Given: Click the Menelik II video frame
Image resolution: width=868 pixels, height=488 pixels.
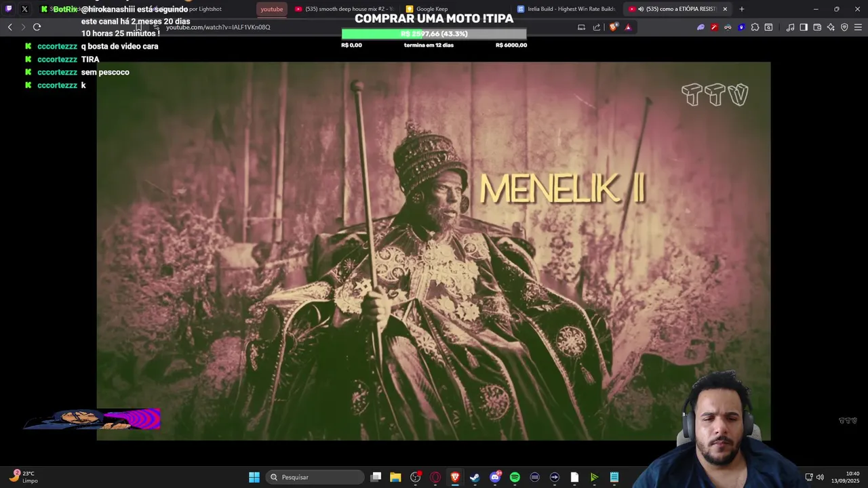Looking at the screenshot, I should (433, 251).
